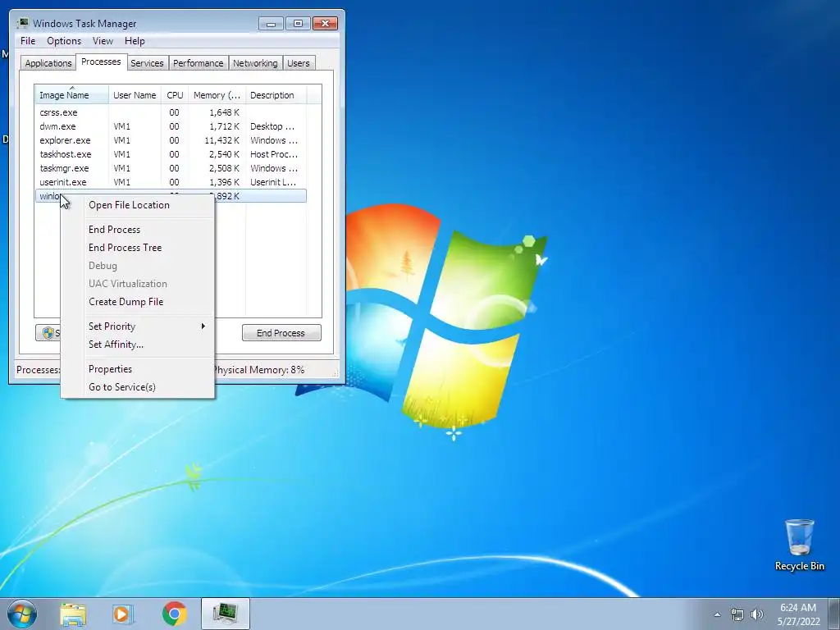Click the Physical Memory: 8% status text
840x630 pixels.
[x=258, y=370]
